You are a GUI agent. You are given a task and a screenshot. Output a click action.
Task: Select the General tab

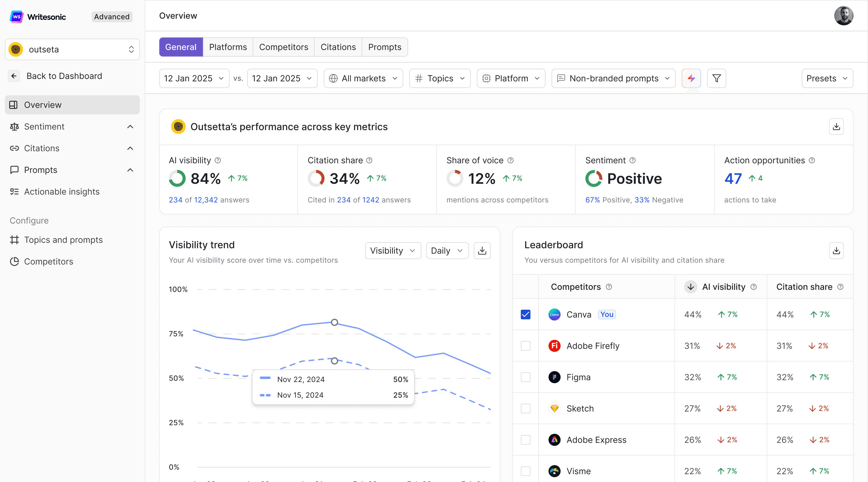181,47
